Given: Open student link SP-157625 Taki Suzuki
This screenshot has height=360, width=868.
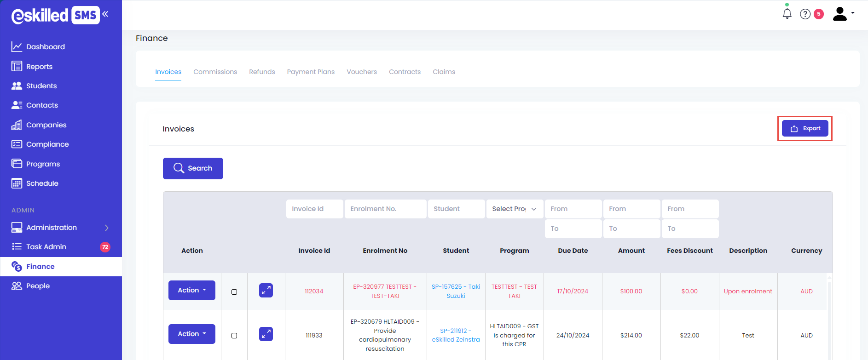Looking at the screenshot, I should pos(456,291).
